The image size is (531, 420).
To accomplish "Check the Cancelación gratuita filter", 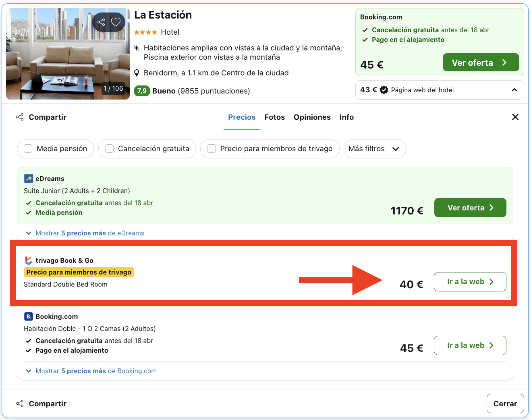I will (109, 148).
